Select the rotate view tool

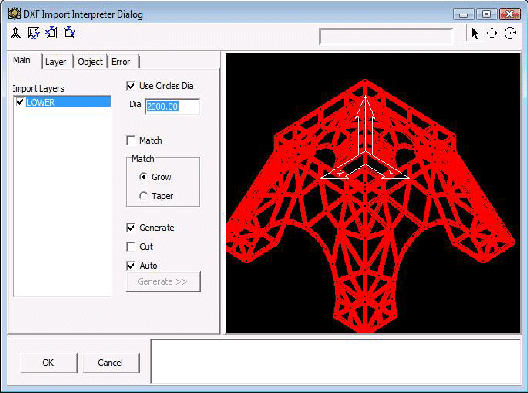510,33
